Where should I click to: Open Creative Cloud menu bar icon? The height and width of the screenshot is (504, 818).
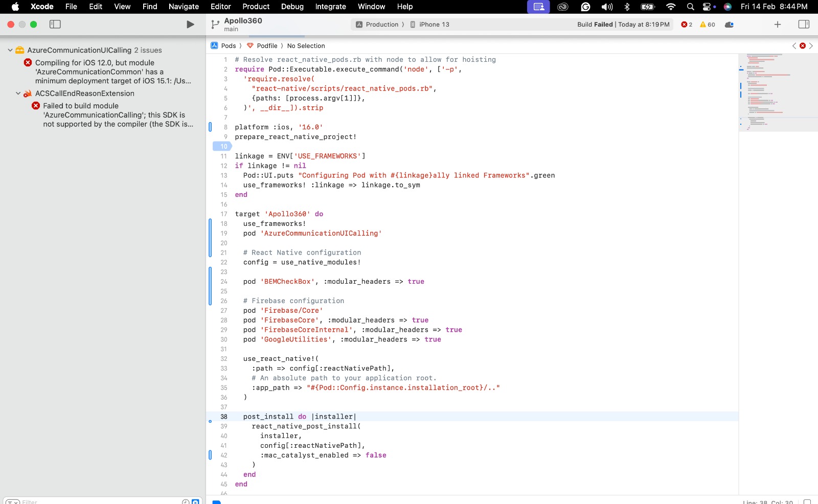pyautogui.click(x=562, y=7)
